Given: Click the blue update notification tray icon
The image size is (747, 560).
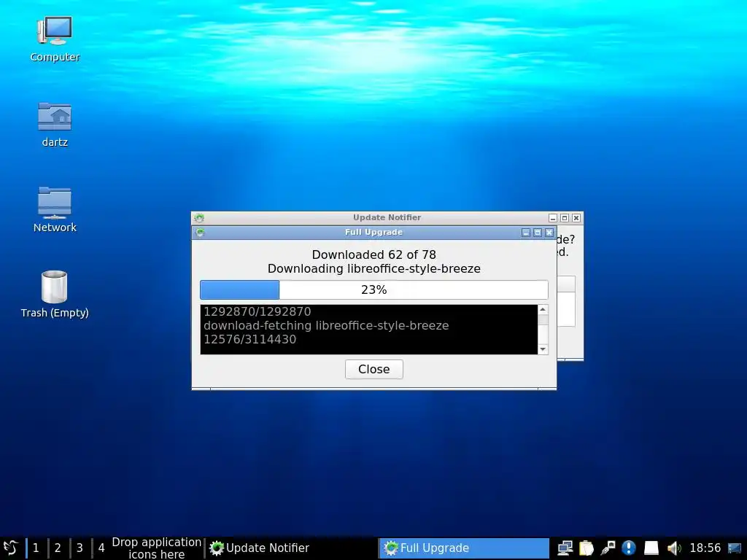Looking at the screenshot, I should [x=629, y=548].
